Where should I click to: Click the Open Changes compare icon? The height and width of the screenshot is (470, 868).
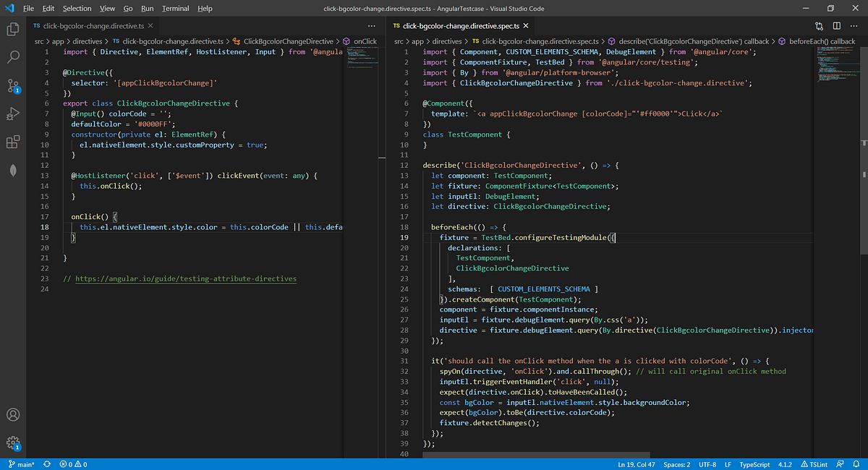point(820,25)
